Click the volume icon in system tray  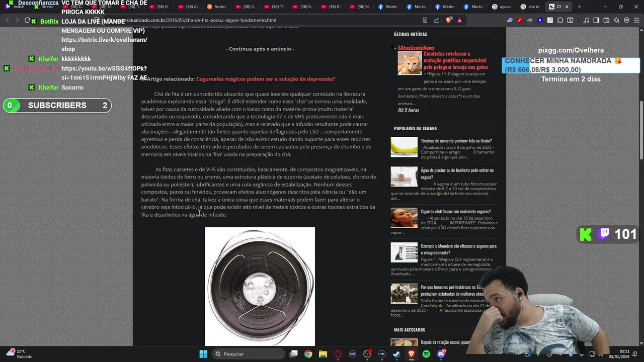click(x=601, y=354)
